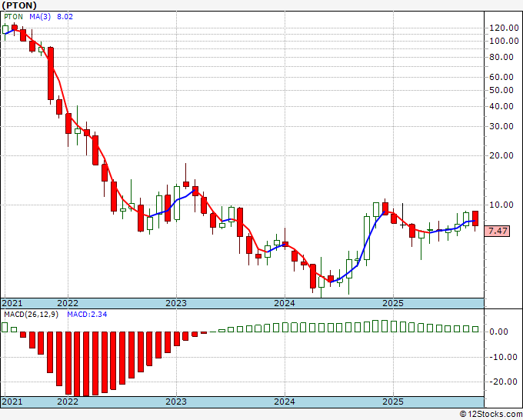Click 2023 on the price chart time axis

(x=176, y=303)
